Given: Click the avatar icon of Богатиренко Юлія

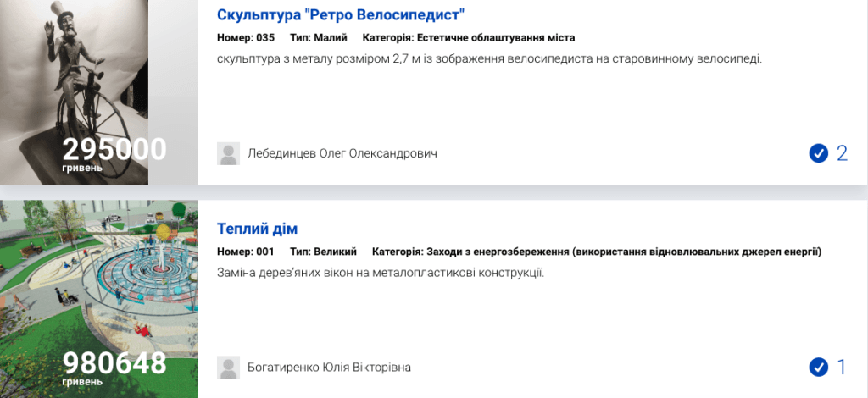Looking at the screenshot, I should click(229, 368).
